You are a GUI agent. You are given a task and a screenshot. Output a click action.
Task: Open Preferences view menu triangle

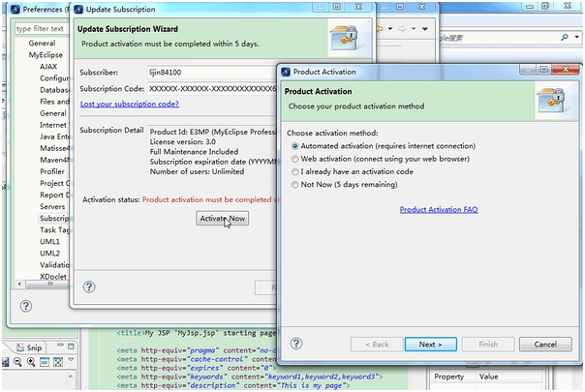425,29
